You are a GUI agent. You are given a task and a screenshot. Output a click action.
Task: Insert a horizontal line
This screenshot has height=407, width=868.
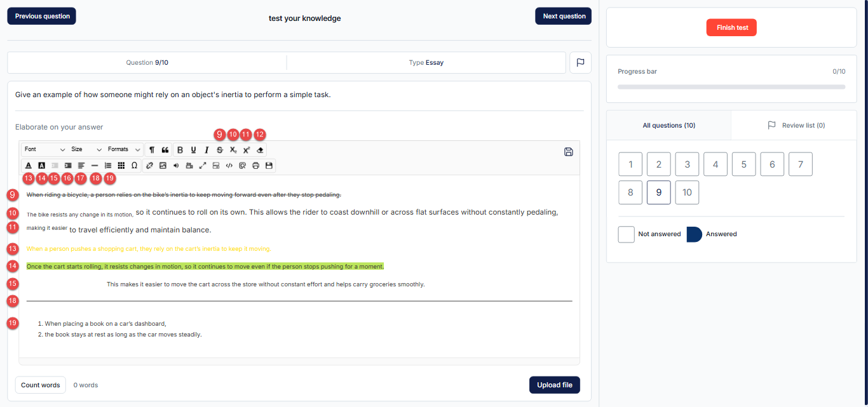[94, 165]
